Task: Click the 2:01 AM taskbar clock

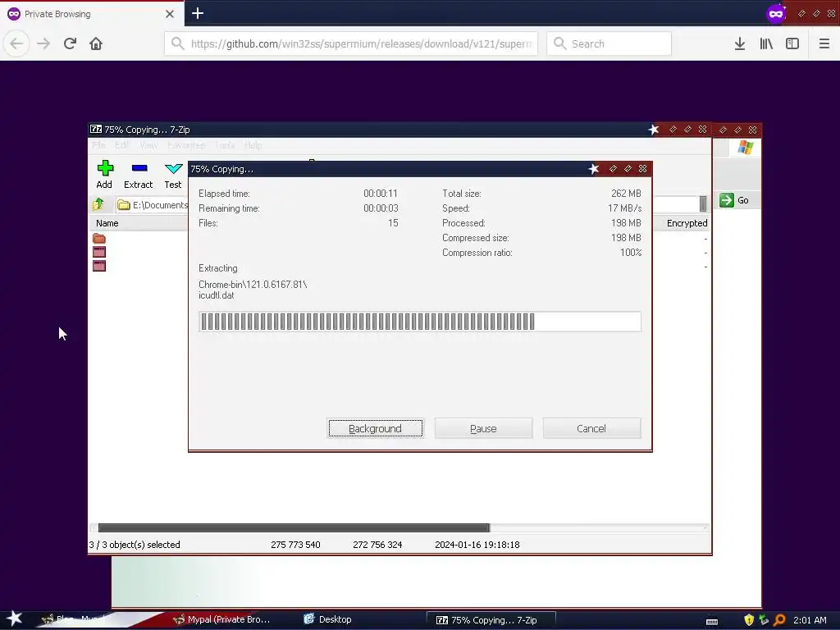Action: pyautogui.click(x=810, y=620)
